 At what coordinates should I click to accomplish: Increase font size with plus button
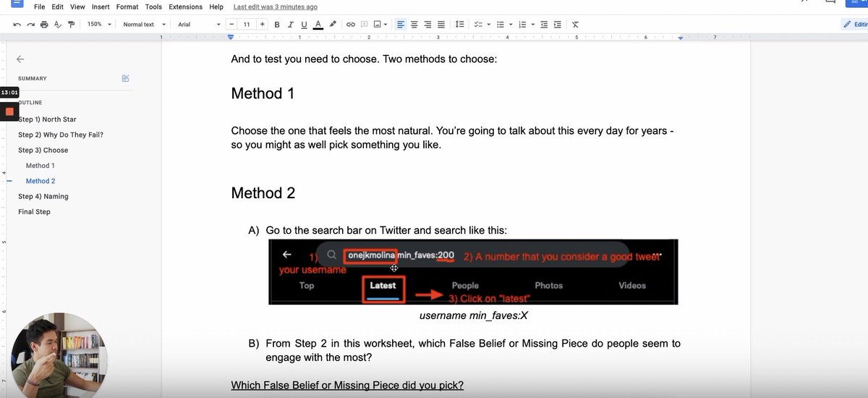pos(262,25)
